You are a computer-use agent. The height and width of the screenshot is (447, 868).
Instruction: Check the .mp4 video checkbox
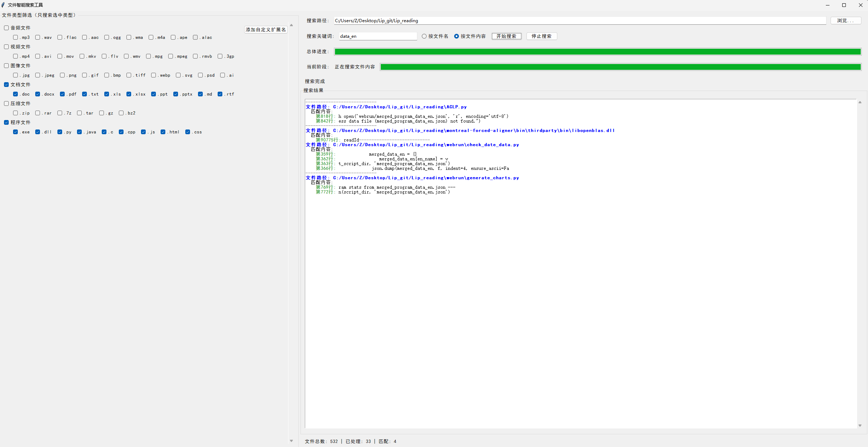point(16,56)
